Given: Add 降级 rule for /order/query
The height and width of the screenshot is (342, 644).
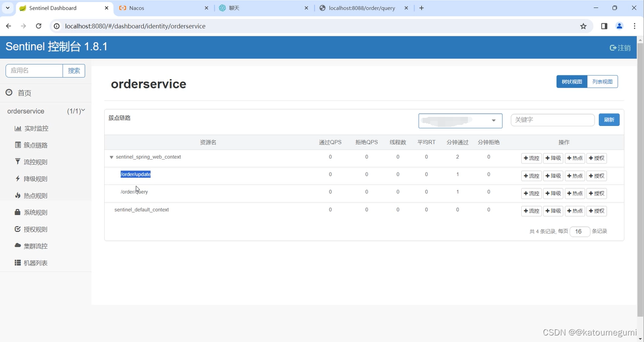Looking at the screenshot, I should (x=553, y=193).
